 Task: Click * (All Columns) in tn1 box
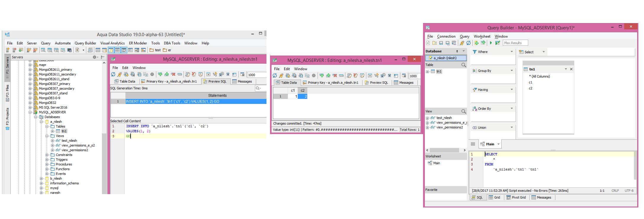[x=539, y=76]
